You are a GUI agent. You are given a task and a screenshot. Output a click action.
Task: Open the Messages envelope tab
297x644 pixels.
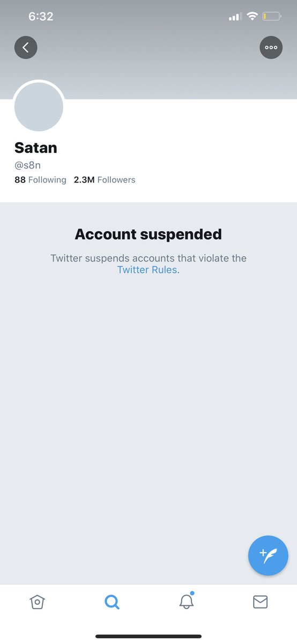[x=260, y=602]
